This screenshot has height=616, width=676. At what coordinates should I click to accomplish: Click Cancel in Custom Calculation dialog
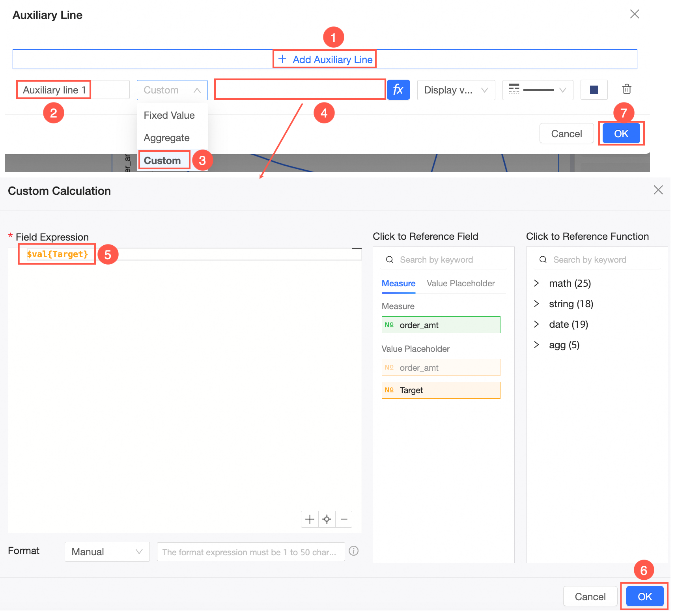click(590, 597)
